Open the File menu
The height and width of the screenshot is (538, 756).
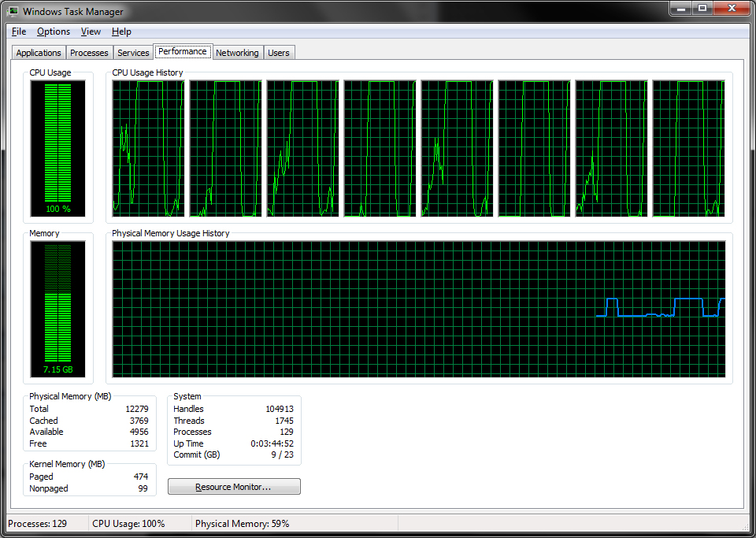19,32
